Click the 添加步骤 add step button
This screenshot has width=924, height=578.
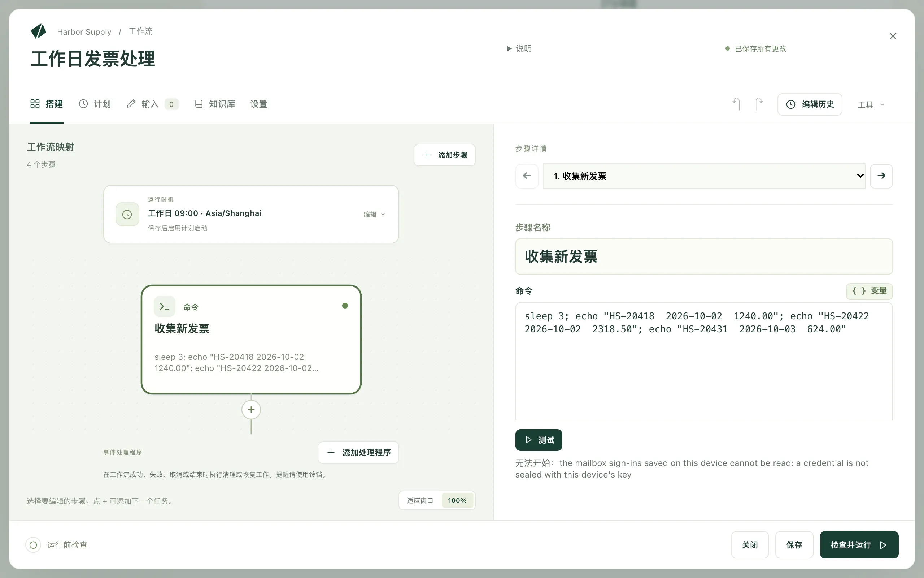pyautogui.click(x=444, y=155)
